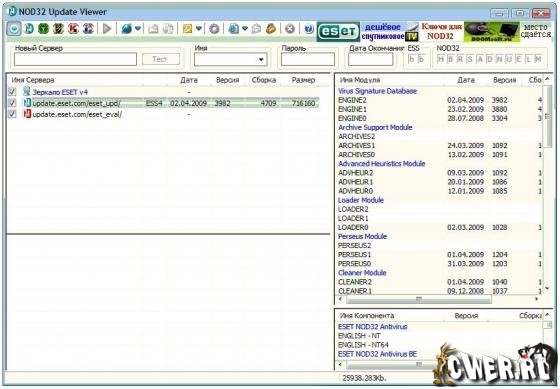Click the gray round X cancel icon

pos(290,29)
